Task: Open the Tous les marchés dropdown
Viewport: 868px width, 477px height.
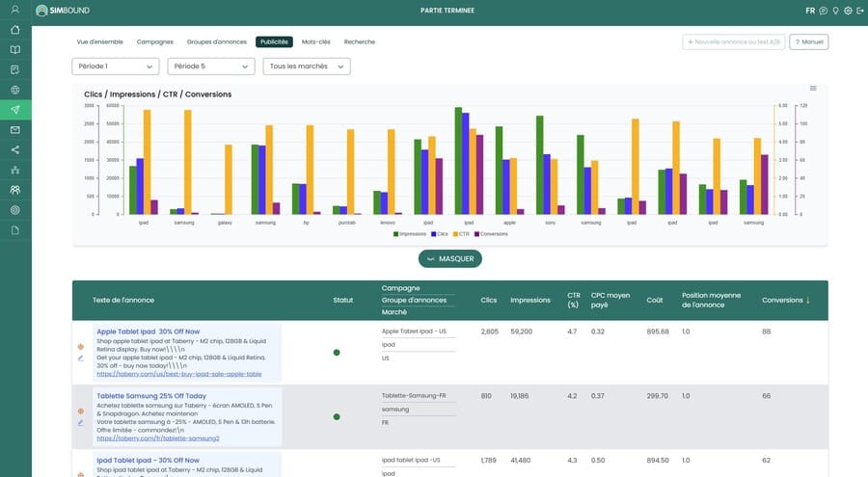Action: (307, 66)
